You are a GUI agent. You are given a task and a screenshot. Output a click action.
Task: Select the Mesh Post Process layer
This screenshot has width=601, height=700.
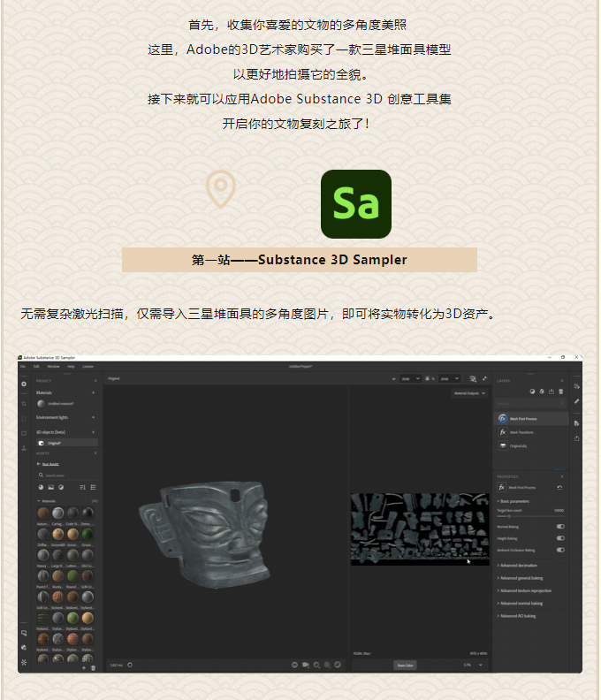point(531,419)
